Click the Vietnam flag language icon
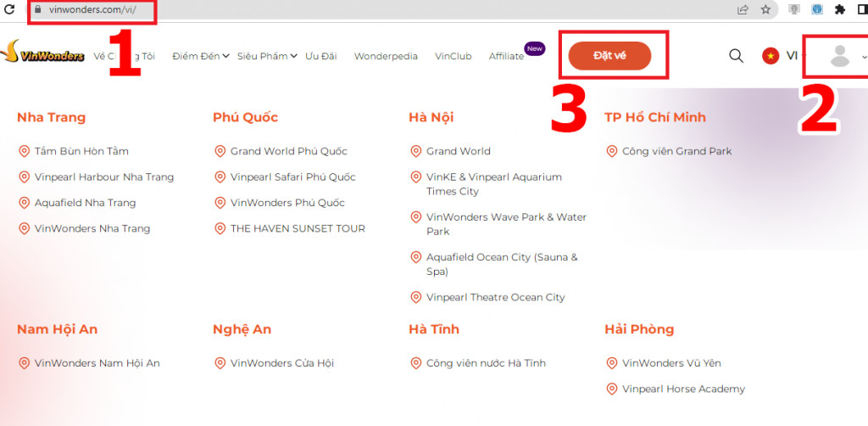This screenshot has width=868, height=426. pos(770,55)
